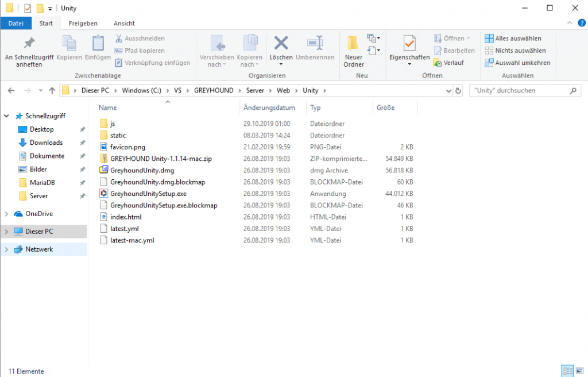Viewport: 588px width, 377px height.
Task: Go back with the back arrow
Action: 11,90
